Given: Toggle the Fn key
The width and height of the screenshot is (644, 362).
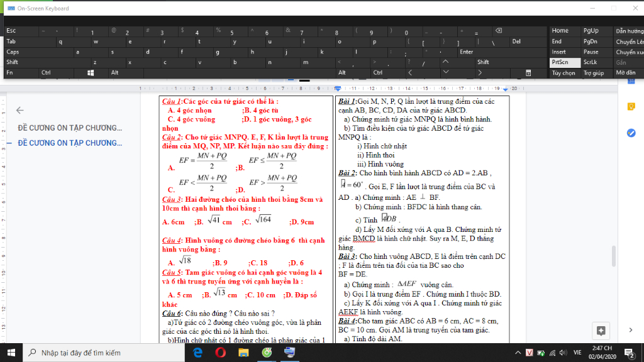Looking at the screenshot, I should [x=21, y=73].
